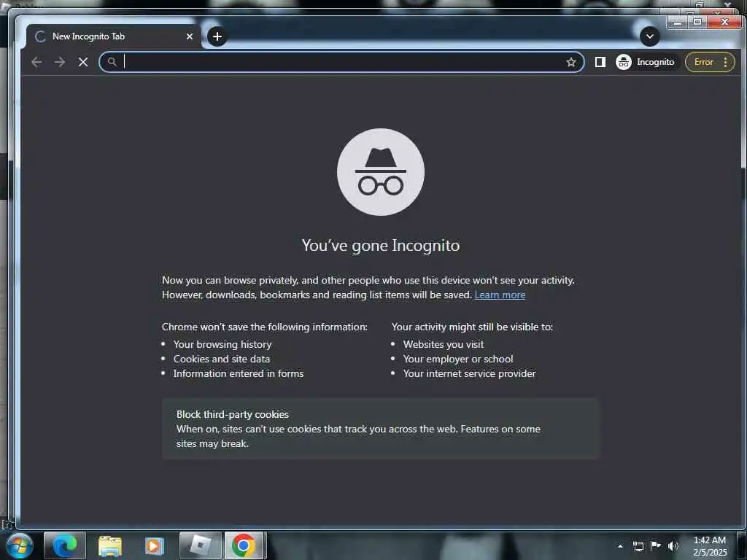Maximize the Chrome window
The image size is (747, 560).
(697, 22)
